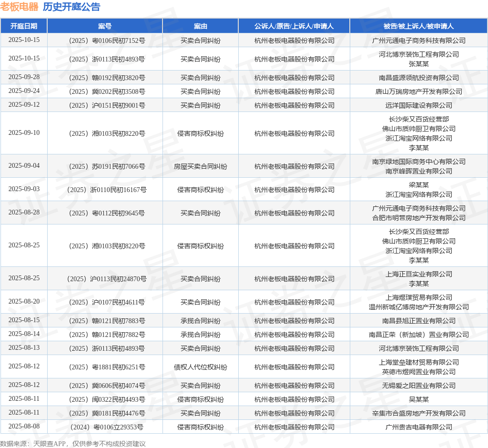Click defendant 梁某某
Screen dimensions: 488x448
[x=418, y=185]
